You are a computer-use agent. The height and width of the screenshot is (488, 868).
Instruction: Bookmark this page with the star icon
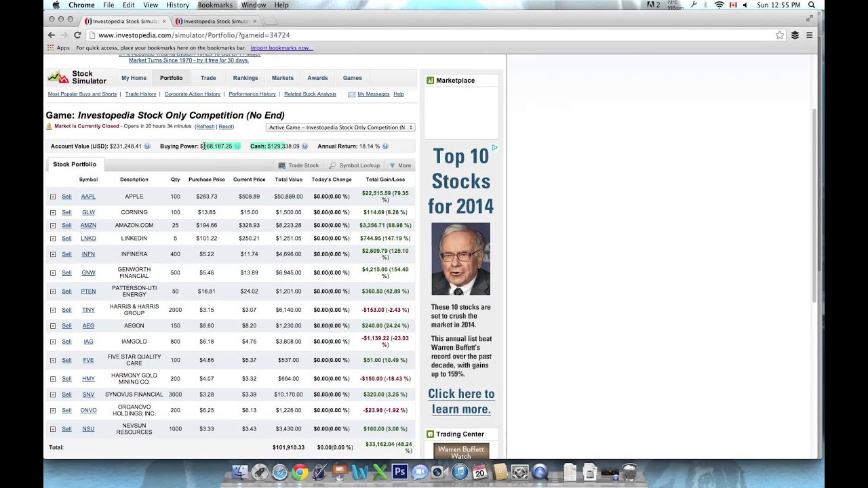tap(780, 35)
